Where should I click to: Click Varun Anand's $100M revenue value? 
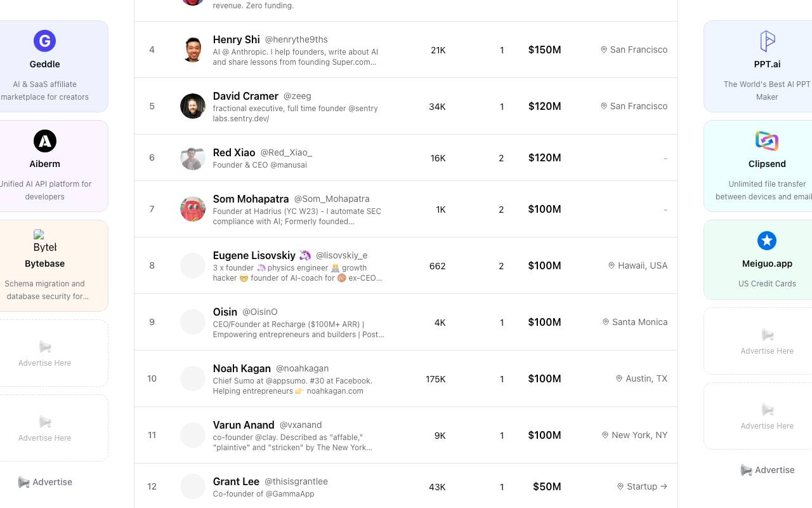[x=544, y=435]
